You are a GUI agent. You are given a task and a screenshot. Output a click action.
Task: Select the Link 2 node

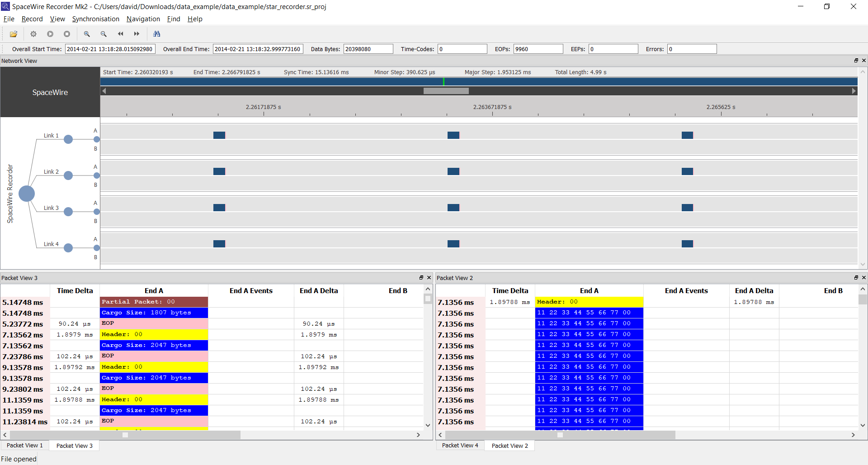point(68,176)
